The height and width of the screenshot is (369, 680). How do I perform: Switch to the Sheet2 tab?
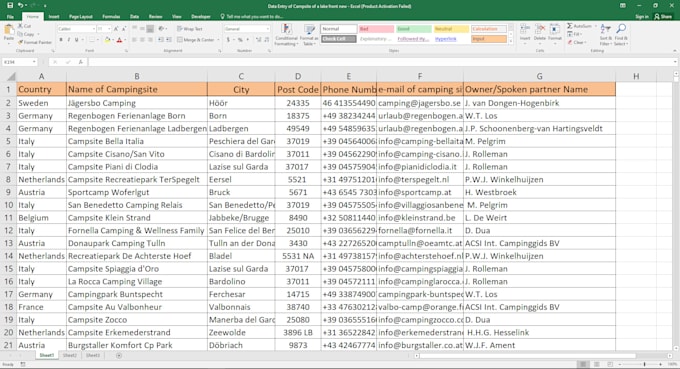point(69,356)
